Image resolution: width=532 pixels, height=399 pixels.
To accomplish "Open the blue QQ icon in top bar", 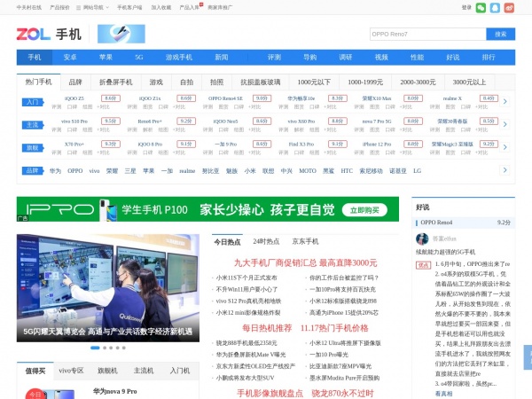I will pyautogui.click(x=495, y=7).
